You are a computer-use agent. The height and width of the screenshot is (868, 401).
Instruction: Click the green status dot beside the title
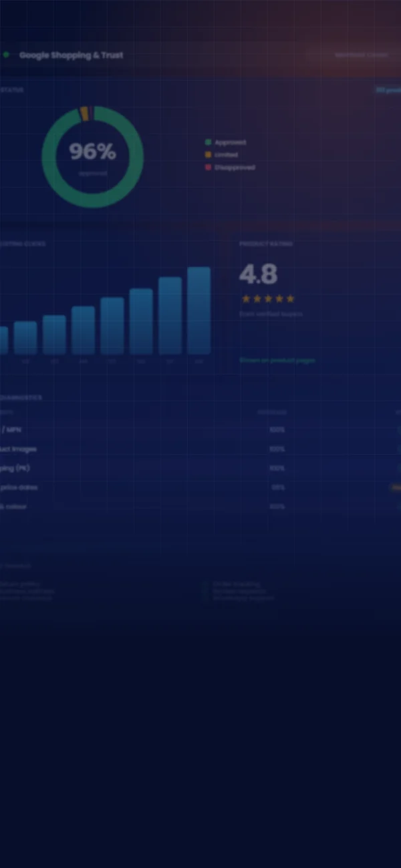(6, 55)
